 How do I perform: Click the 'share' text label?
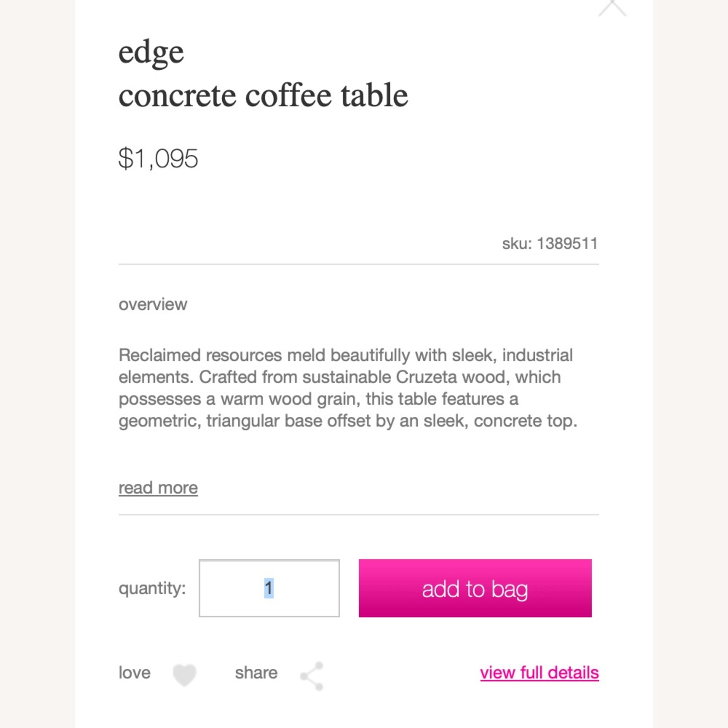pyautogui.click(x=256, y=673)
